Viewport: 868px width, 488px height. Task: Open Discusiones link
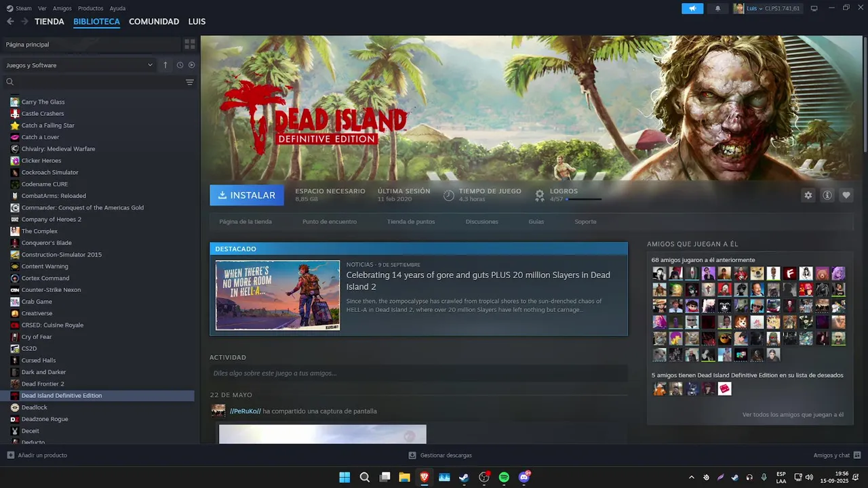[x=482, y=222]
